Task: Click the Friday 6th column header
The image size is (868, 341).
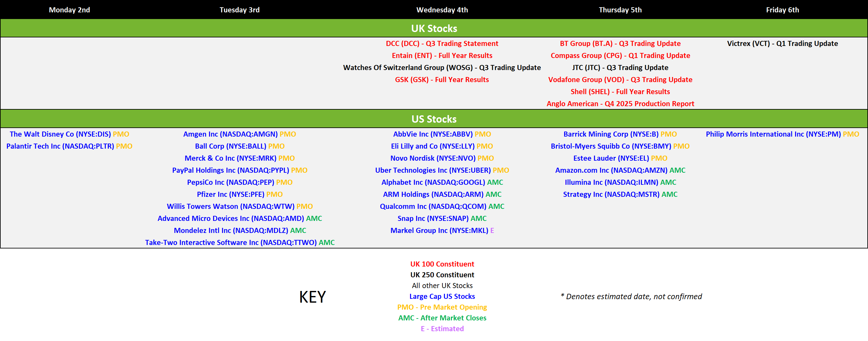Action: point(782,10)
